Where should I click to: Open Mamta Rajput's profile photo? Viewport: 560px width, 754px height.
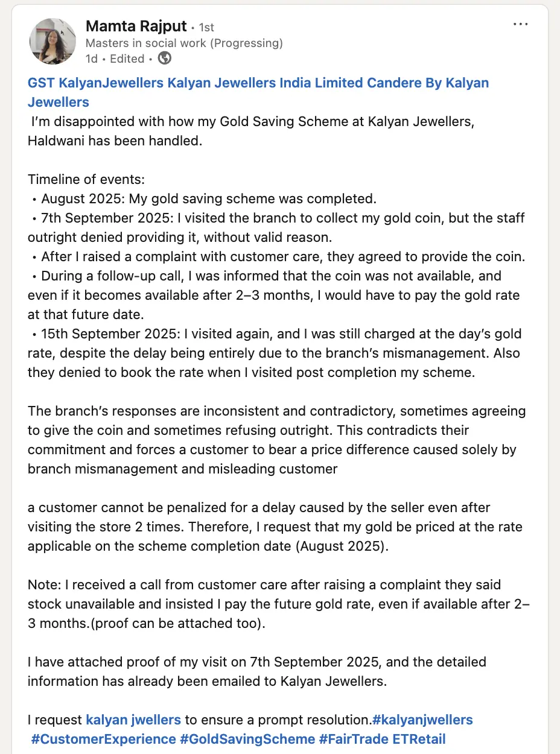coord(53,41)
